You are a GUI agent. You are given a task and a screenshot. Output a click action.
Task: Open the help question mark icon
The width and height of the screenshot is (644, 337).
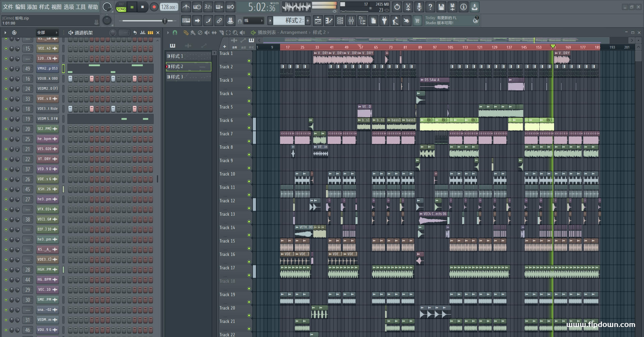tap(430, 7)
